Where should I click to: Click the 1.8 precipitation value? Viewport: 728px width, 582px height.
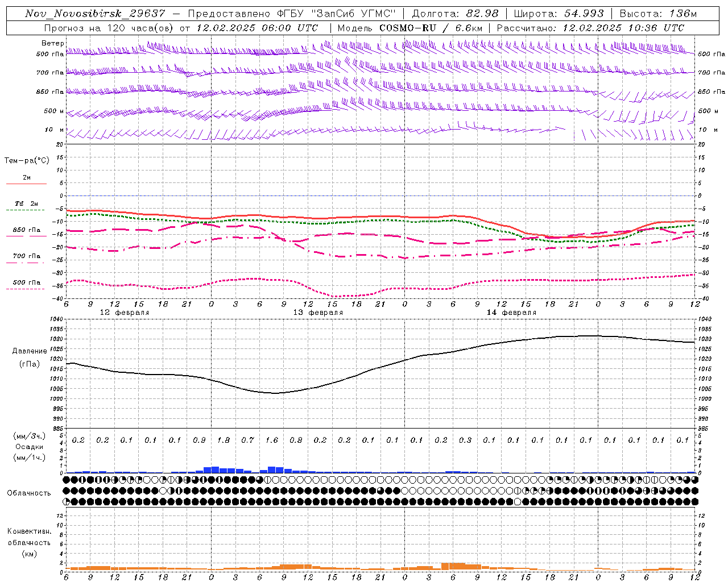(x=224, y=440)
